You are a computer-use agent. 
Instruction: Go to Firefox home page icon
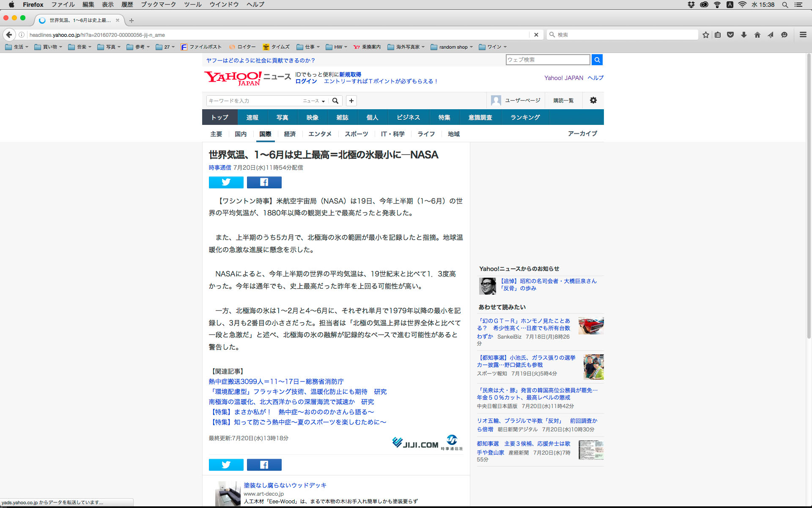coord(757,35)
